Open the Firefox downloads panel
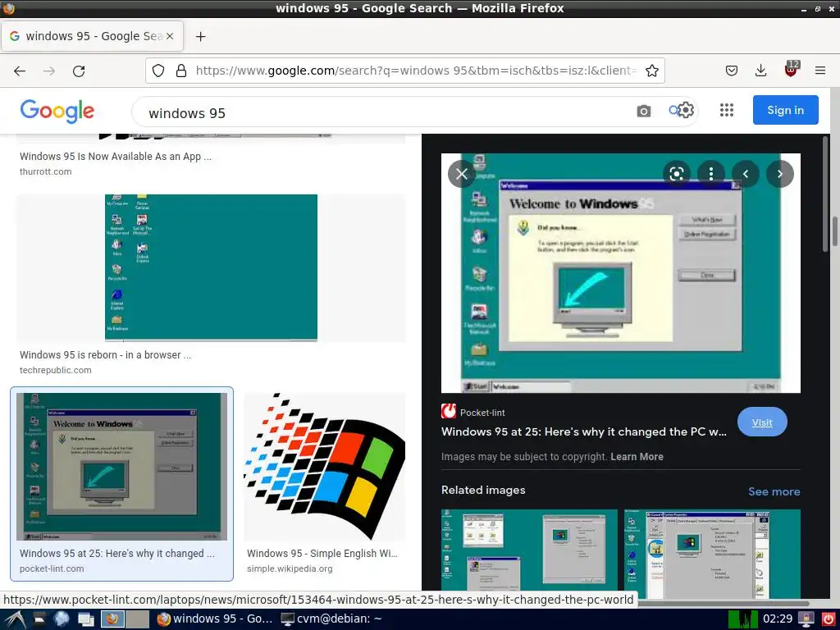Image resolution: width=840 pixels, height=630 pixels. 760,71
